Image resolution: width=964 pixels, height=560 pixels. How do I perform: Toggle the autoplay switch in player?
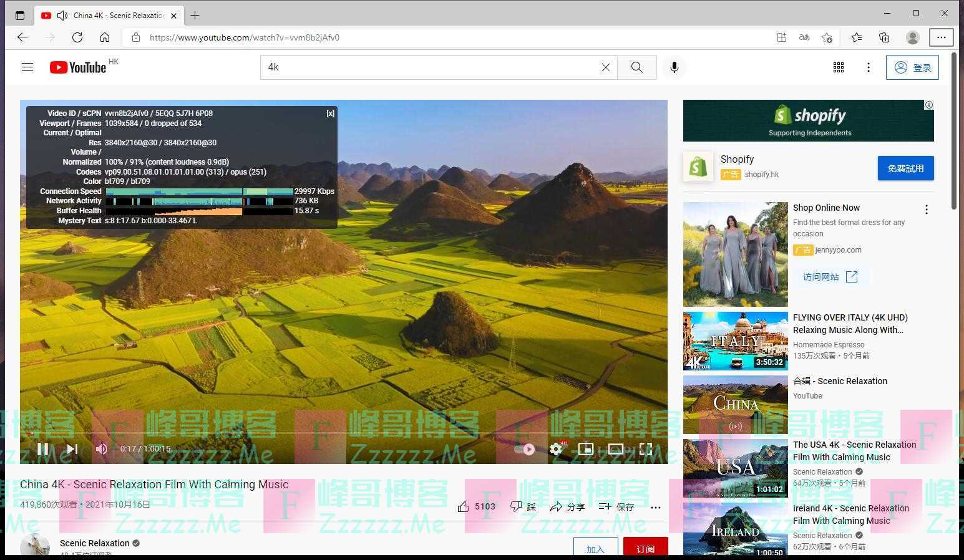(x=524, y=449)
